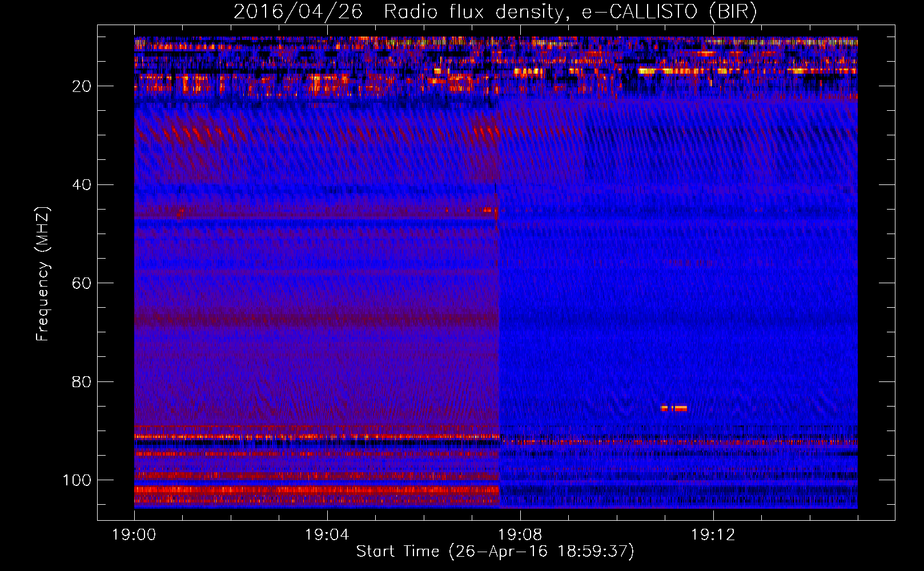The height and width of the screenshot is (571, 924).
Task: Click the short bright burst near 85 MHz
Action: point(674,408)
